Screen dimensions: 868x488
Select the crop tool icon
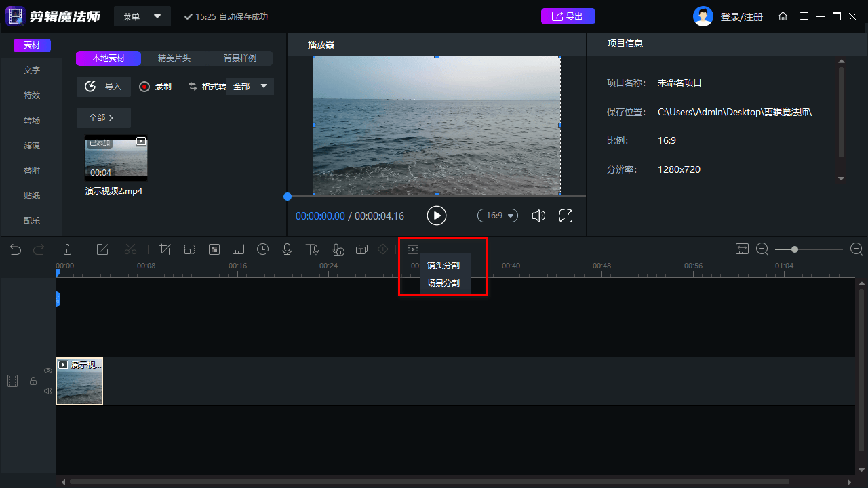pos(165,249)
